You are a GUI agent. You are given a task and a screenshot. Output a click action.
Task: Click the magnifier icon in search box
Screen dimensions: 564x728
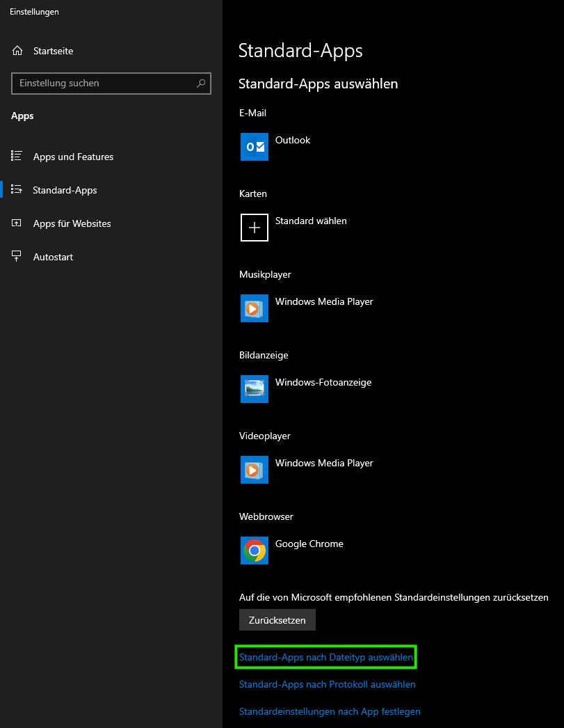click(x=201, y=84)
